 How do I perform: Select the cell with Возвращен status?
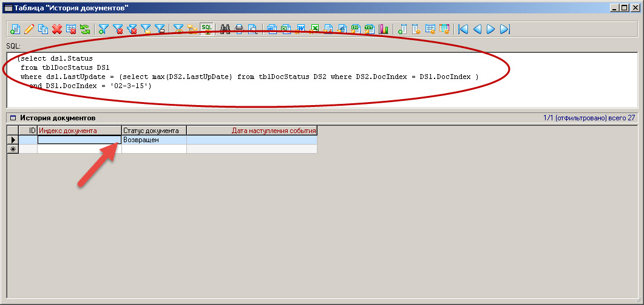pyautogui.click(x=154, y=140)
